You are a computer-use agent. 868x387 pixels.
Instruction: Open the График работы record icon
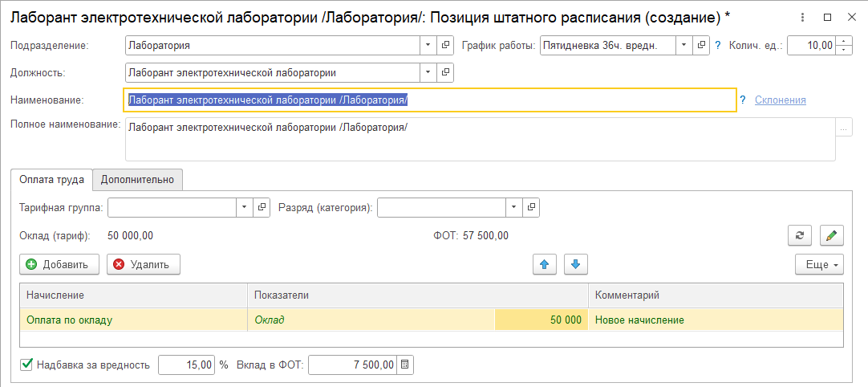(x=701, y=46)
